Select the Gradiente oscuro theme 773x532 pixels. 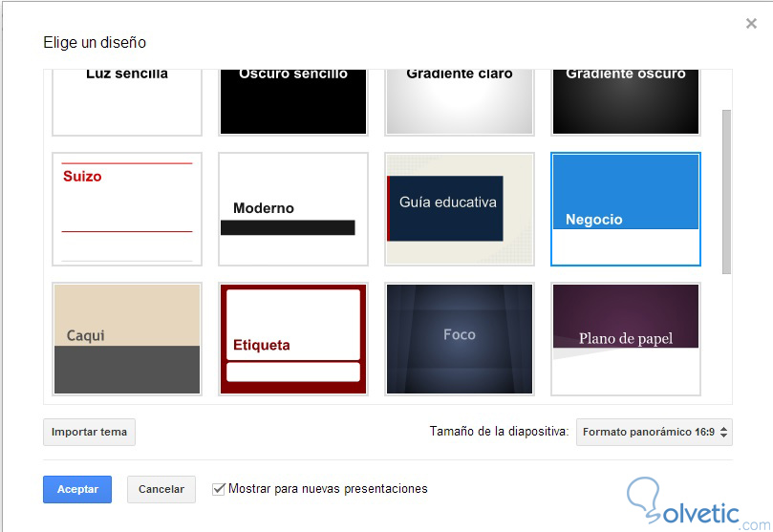click(626, 102)
